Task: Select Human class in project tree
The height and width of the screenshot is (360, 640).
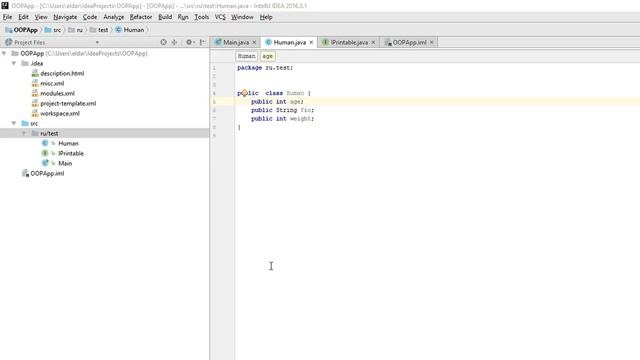Action: tap(68, 144)
